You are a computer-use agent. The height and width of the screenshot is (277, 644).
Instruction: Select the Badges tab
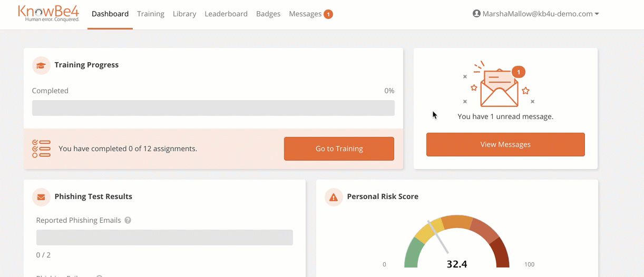(268, 14)
